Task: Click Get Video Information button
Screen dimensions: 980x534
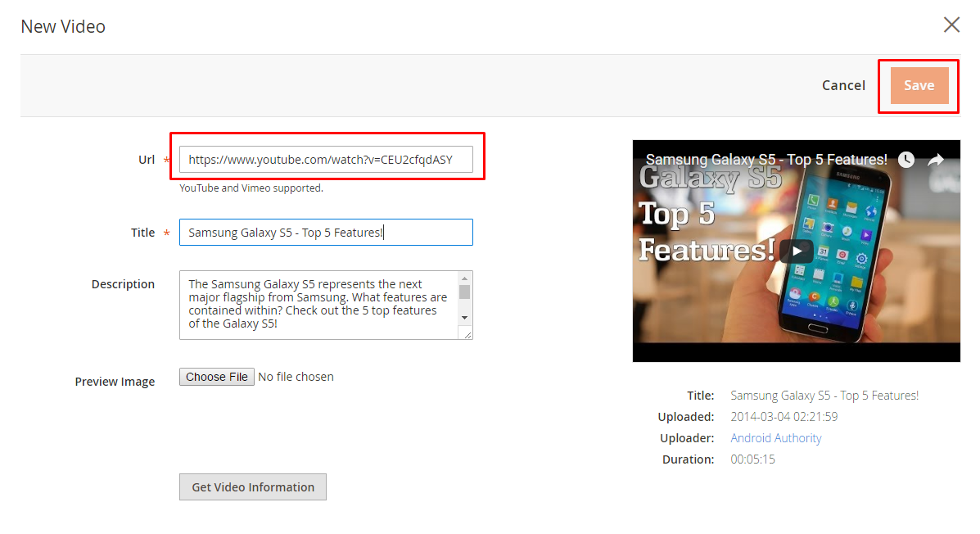Action: (x=252, y=486)
